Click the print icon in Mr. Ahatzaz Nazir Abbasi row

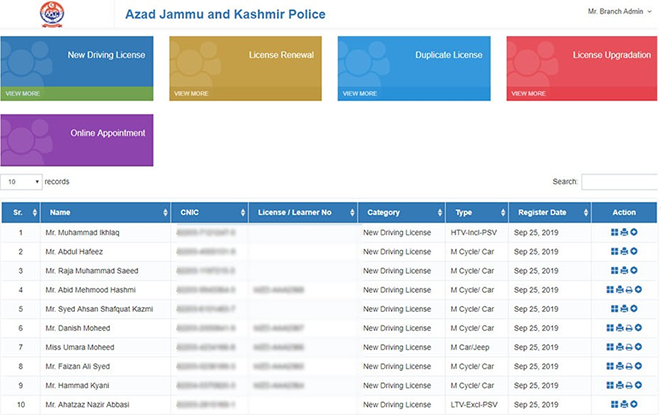click(x=624, y=404)
